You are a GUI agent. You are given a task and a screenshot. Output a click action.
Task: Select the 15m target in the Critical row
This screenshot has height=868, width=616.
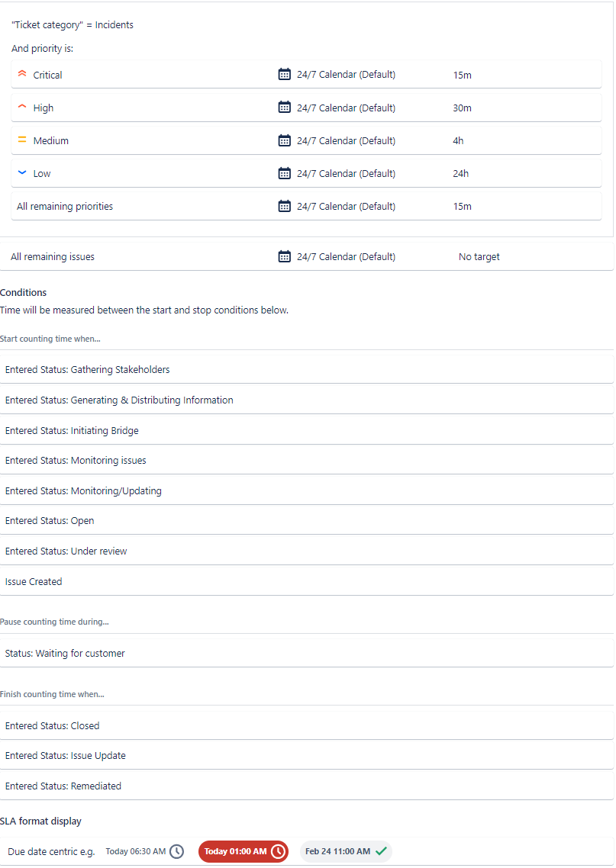[462, 76]
